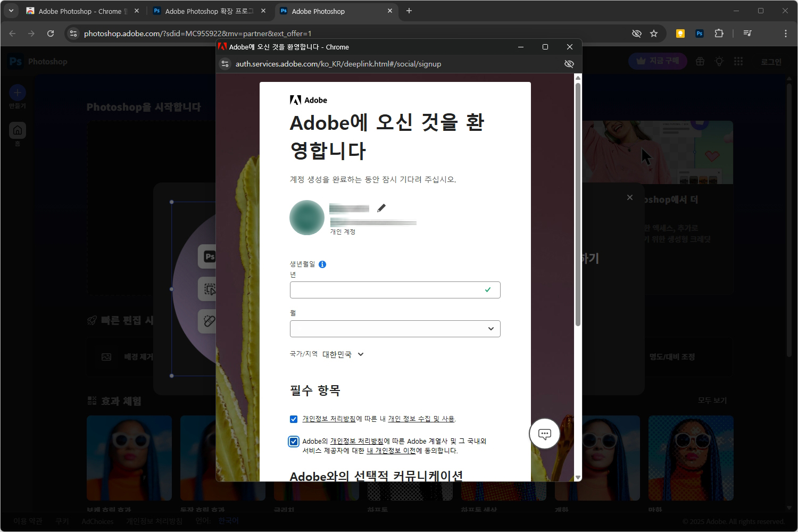Open the 내 개인정보 이전 link
The width and height of the screenshot is (798, 532).
coord(391,451)
